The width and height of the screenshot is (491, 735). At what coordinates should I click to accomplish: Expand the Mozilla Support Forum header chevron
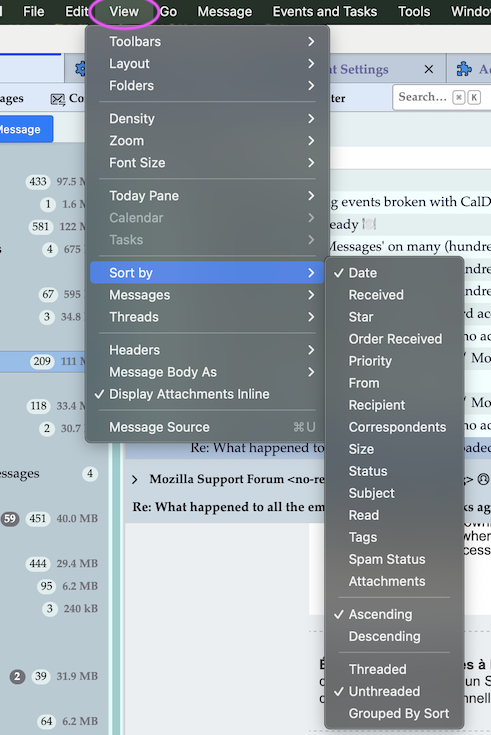(135, 480)
